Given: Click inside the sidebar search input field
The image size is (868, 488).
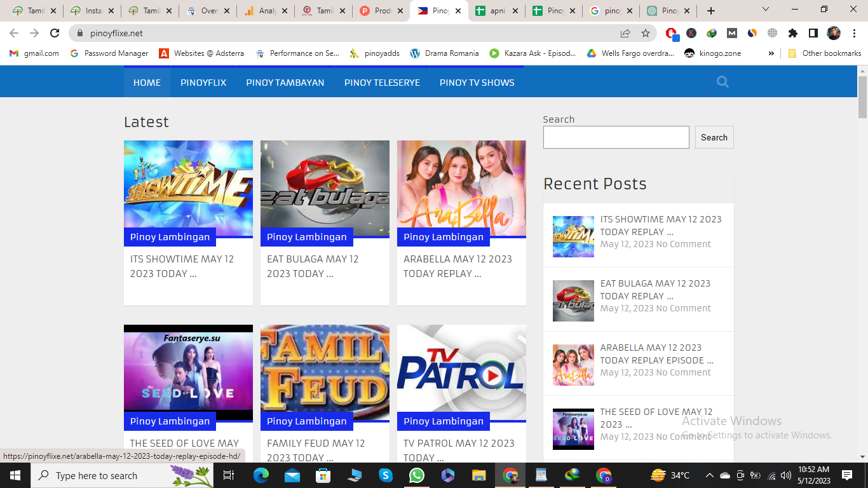Looking at the screenshot, I should pyautogui.click(x=616, y=137).
